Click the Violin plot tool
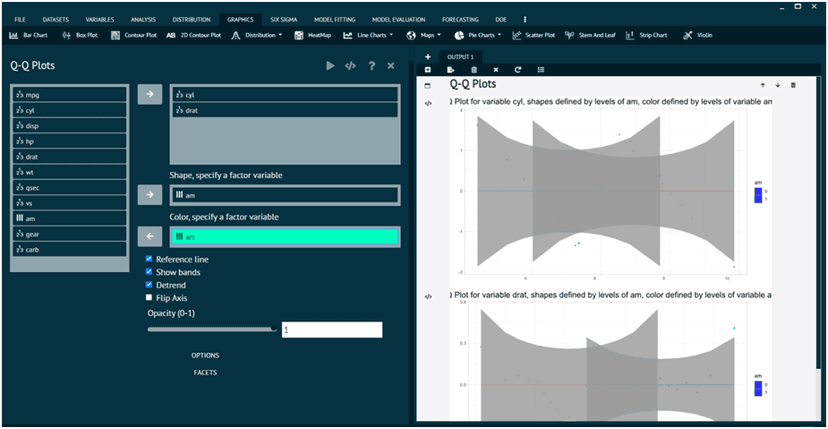828x429 pixels. 700,35
